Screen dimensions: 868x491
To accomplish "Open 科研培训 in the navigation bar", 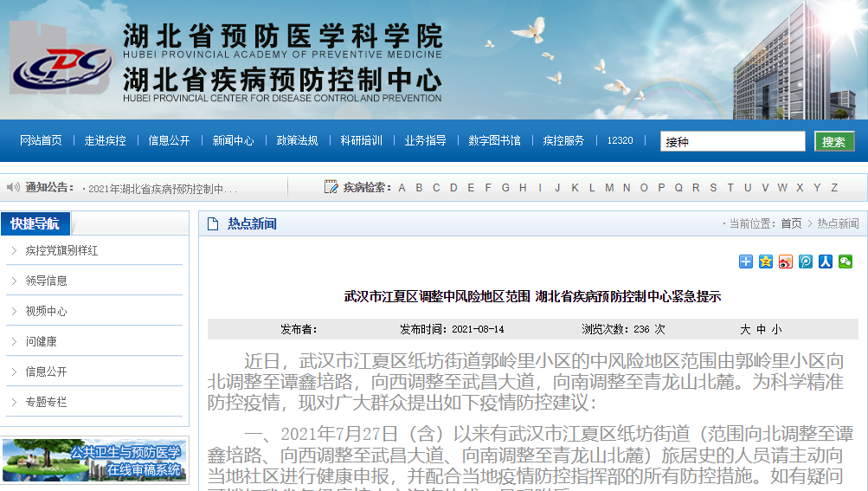I will (x=361, y=140).
